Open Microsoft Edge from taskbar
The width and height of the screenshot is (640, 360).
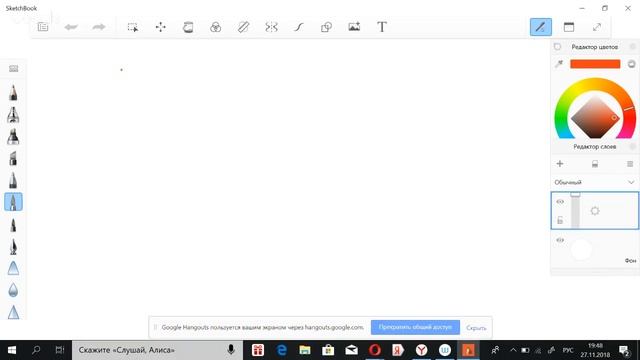pos(281,350)
